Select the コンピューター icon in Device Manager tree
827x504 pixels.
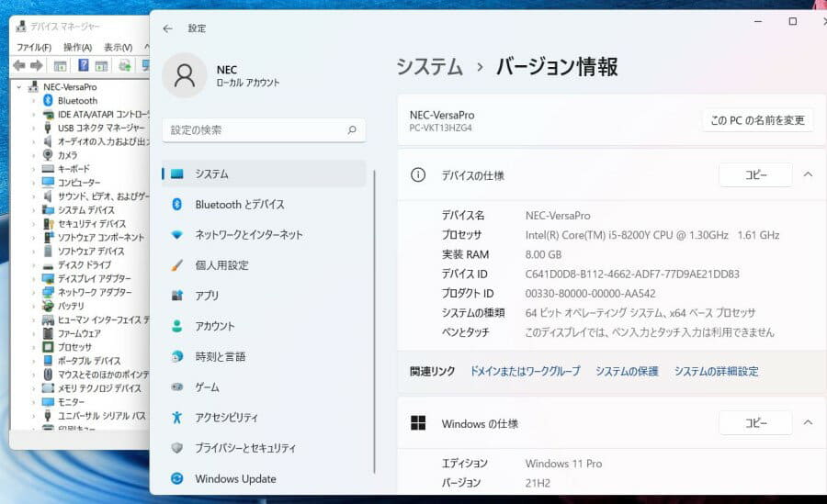(48, 183)
